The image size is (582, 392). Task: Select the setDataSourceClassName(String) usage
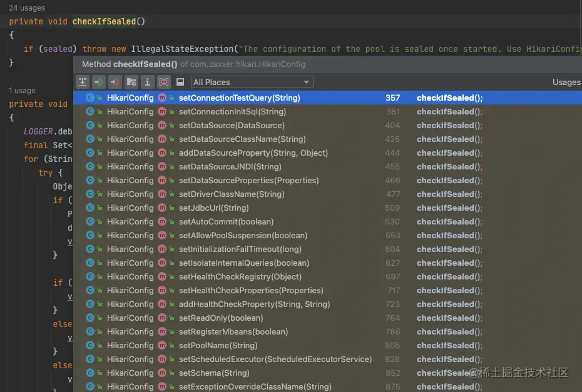(x=327, y=139)
